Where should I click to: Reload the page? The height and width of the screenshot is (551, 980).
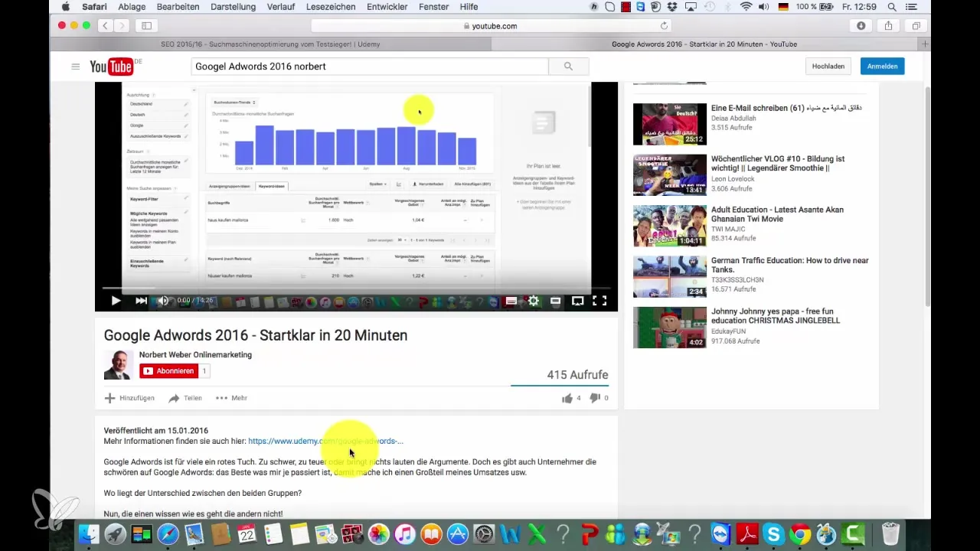click(664, 25)
